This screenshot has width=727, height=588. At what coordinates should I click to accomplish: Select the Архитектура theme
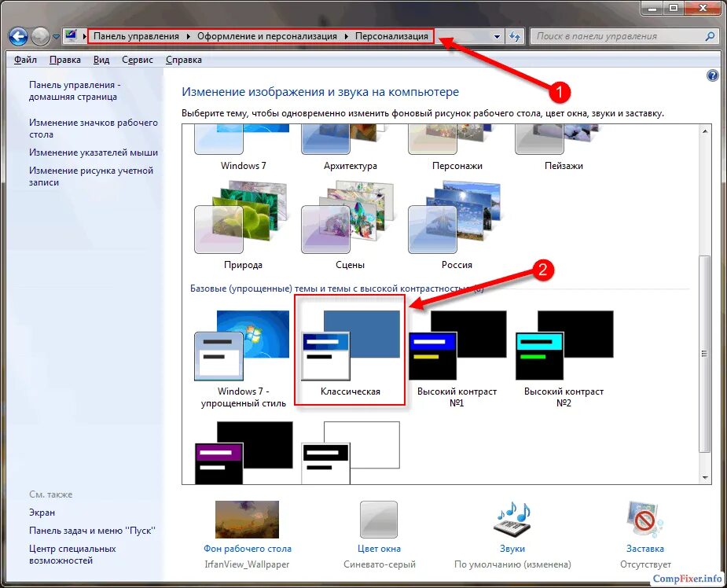point(350,148)
